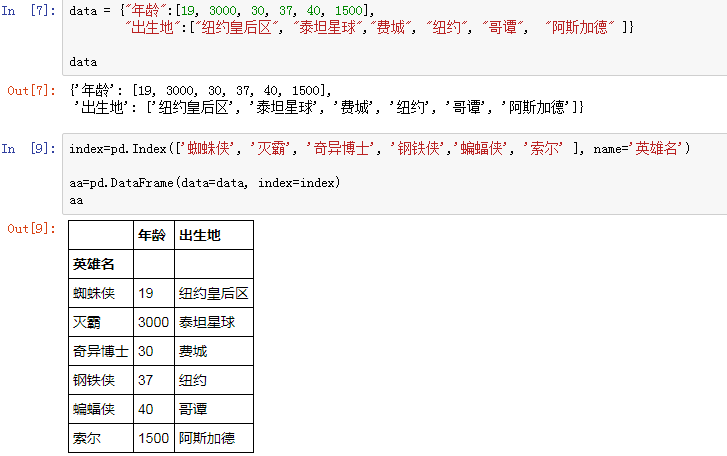Click the 英雄名 index header
This screenshot has height=456, width=727.
pos(101,264)
